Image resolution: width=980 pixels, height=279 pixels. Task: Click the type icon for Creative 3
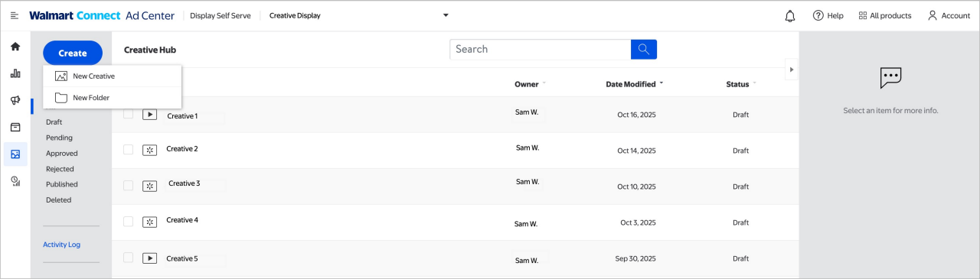click(150, 186)
